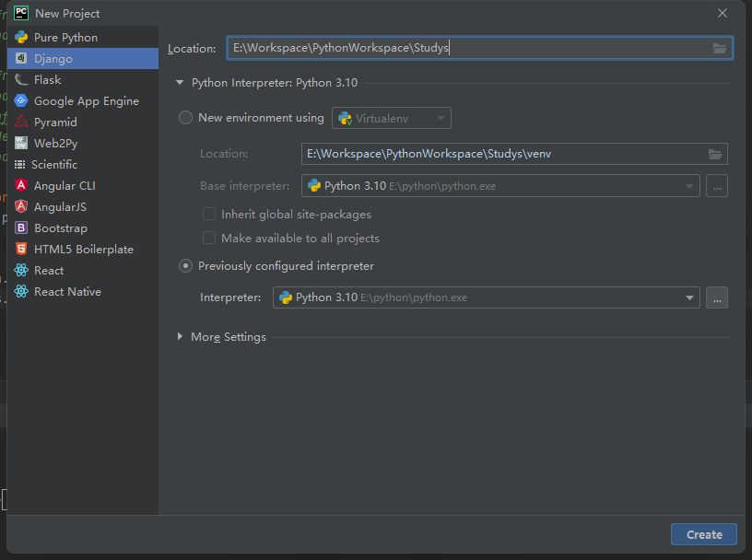The width and height of the screenshot is (752, 560).
Task: Click the AngularJS shield icon
Action: click(21, 206)
